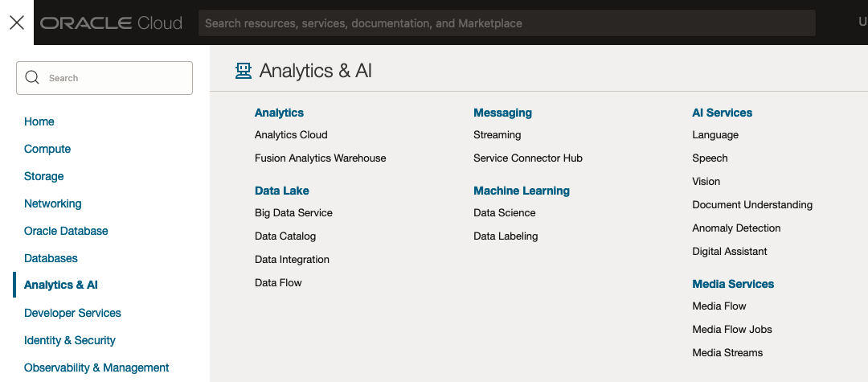This screenshot has height=382, width=868.
Task: Open Data Science under Machine Learning
Action: coord(504,213)
